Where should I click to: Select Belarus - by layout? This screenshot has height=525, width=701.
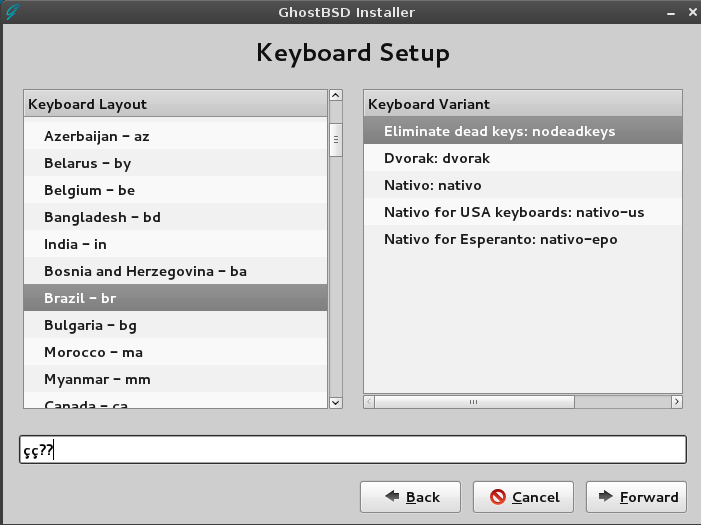click(176, 163)
